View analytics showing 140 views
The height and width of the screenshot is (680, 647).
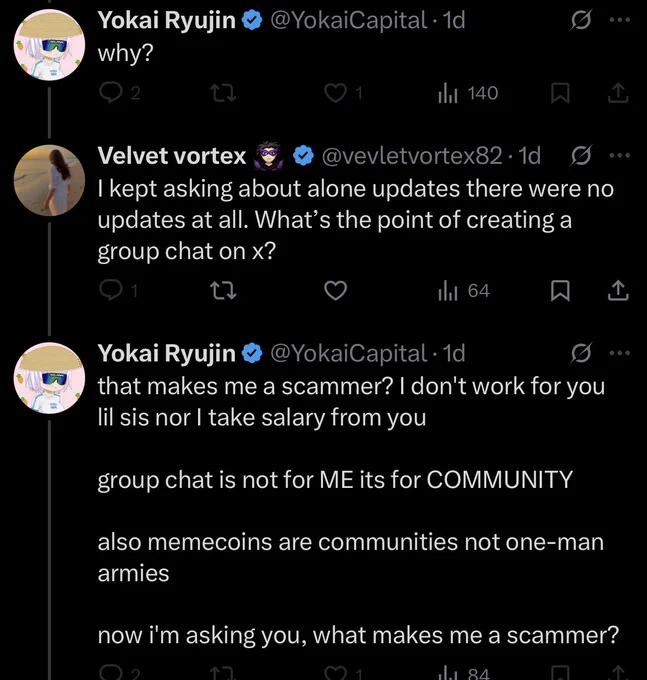(x=467, y=93)
